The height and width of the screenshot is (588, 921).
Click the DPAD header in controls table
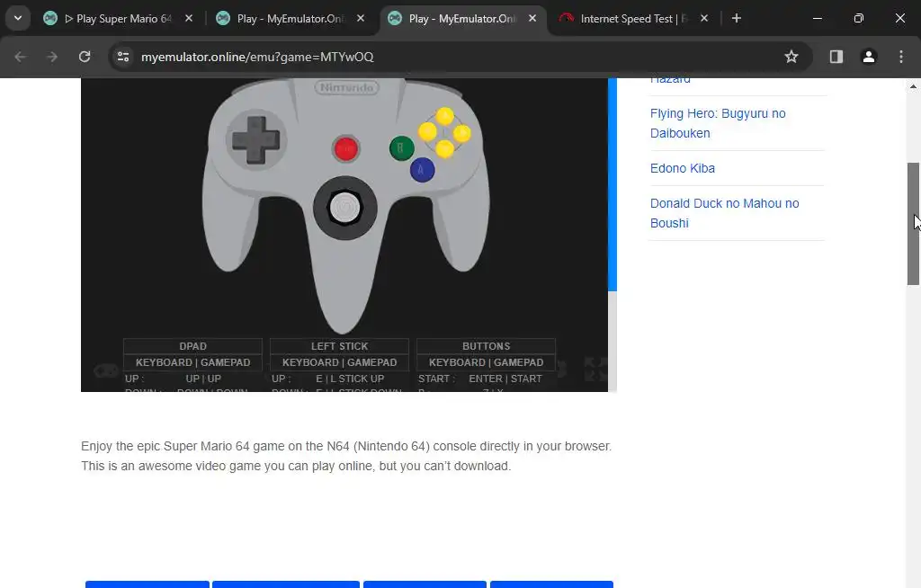[x=192, y=346]
